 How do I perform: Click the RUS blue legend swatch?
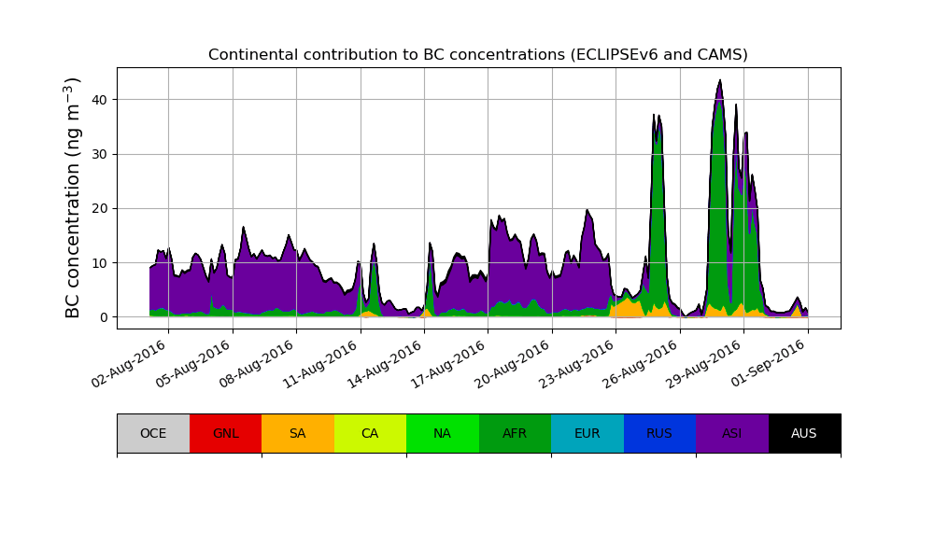tap(659, 433)
